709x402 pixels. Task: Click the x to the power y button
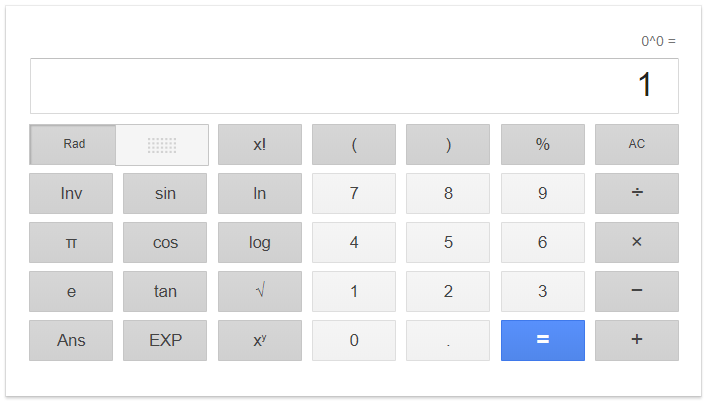(260, 340)
